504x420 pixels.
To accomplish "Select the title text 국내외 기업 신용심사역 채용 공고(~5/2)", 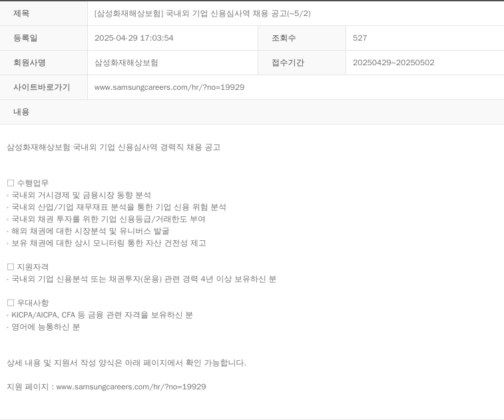I will (238, 13).
